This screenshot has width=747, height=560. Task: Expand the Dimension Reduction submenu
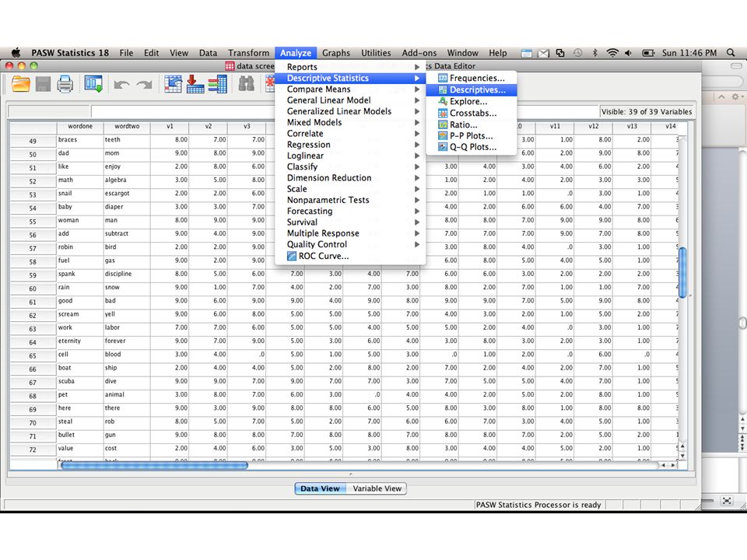click(x=350, y=178)
